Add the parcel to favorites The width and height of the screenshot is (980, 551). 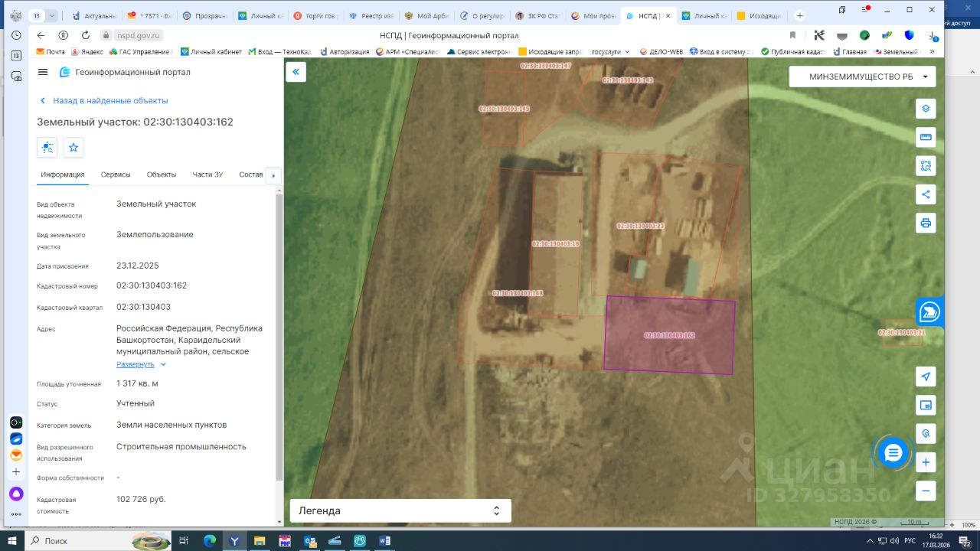pyautogui.click(x=73, y=147)
